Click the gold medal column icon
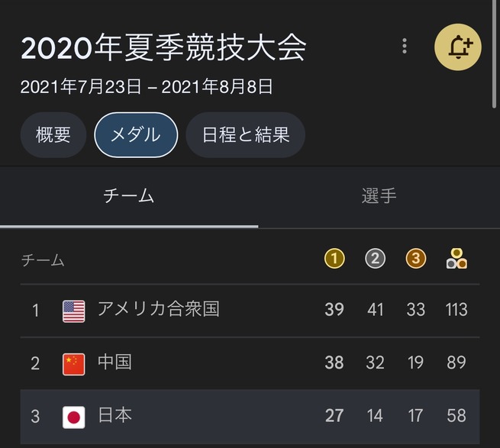 tap(334, 258)
